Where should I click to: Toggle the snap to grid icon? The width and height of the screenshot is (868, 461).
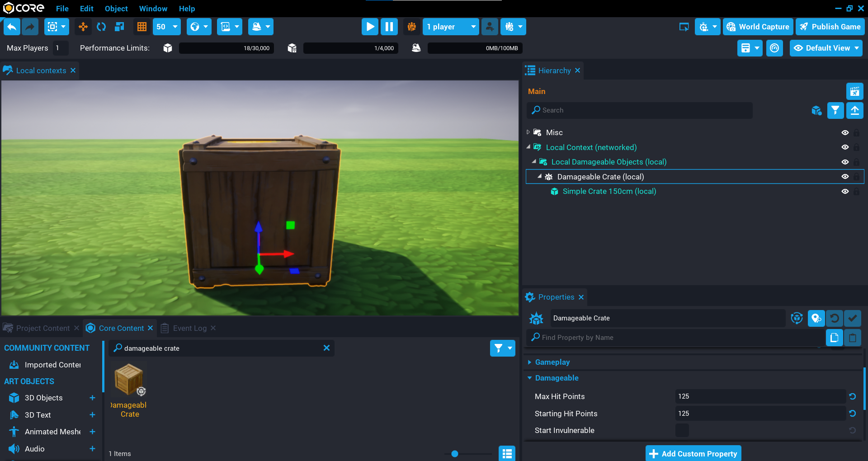coord(142,27)
